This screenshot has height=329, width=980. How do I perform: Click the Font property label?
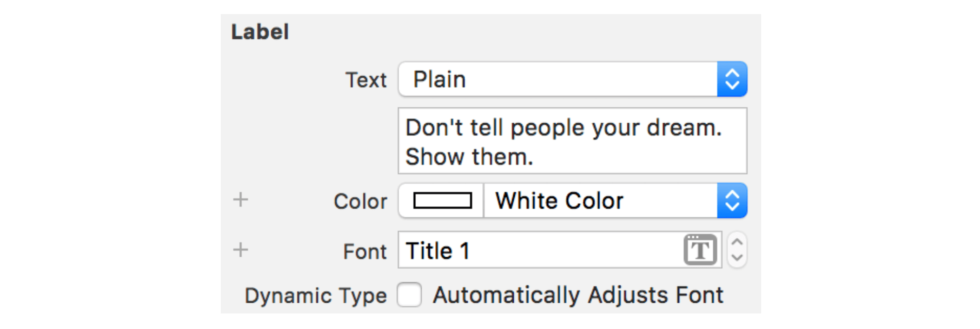(365, 251)
